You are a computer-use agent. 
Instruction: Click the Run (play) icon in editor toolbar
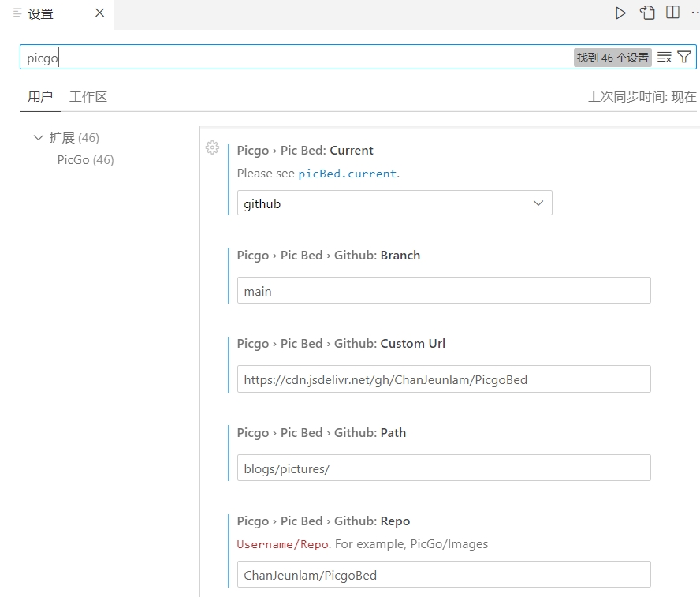pos(620,13)
